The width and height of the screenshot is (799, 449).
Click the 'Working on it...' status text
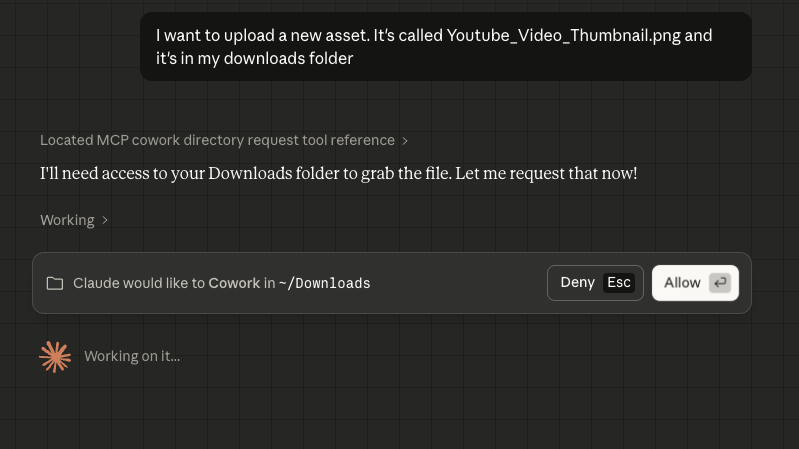tap(132, 356)
